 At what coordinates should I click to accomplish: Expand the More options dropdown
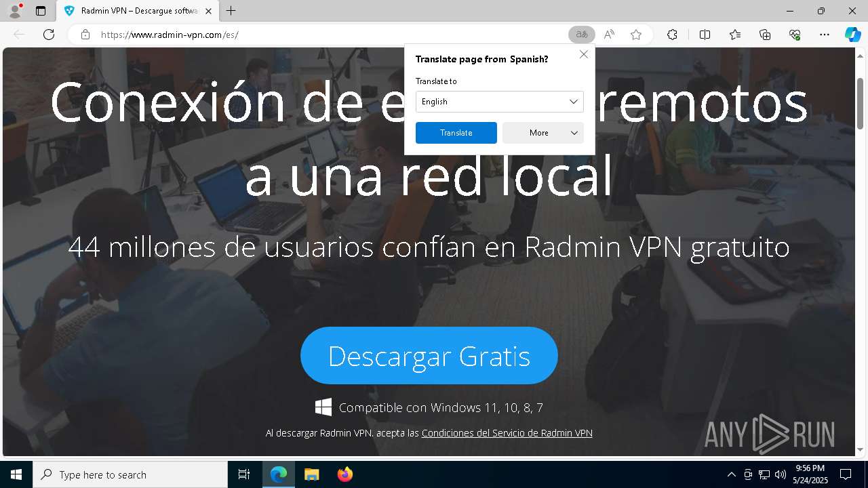543,133
